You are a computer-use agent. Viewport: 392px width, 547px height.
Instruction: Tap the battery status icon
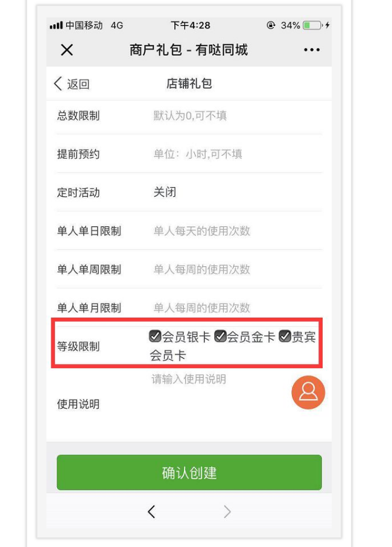312,25
